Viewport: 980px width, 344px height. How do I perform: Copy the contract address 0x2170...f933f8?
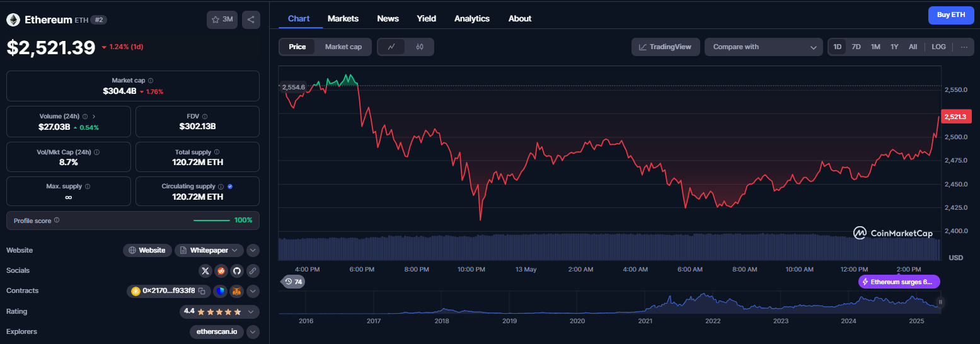pos(202,291)
